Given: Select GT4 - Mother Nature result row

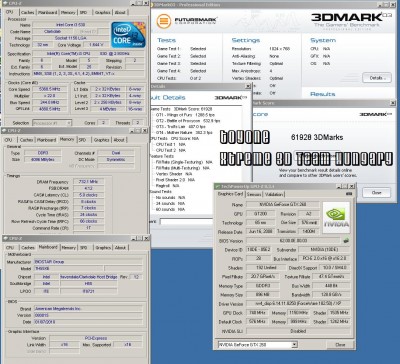Looking at the screenshot, I should [184, 132].
